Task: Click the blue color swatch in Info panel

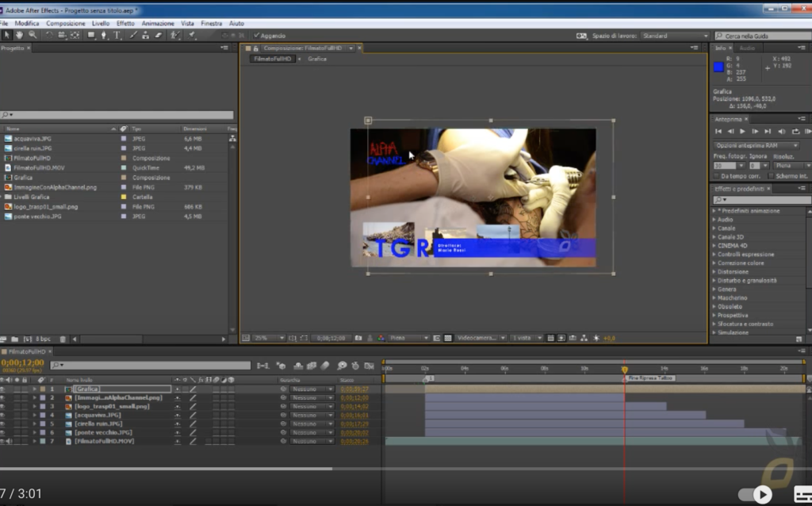Action: point(718,67)
